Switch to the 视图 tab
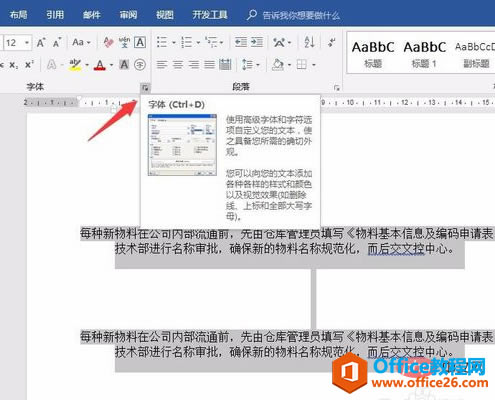Viewport: 495px width, 400px height. click(x=165, y=15)
